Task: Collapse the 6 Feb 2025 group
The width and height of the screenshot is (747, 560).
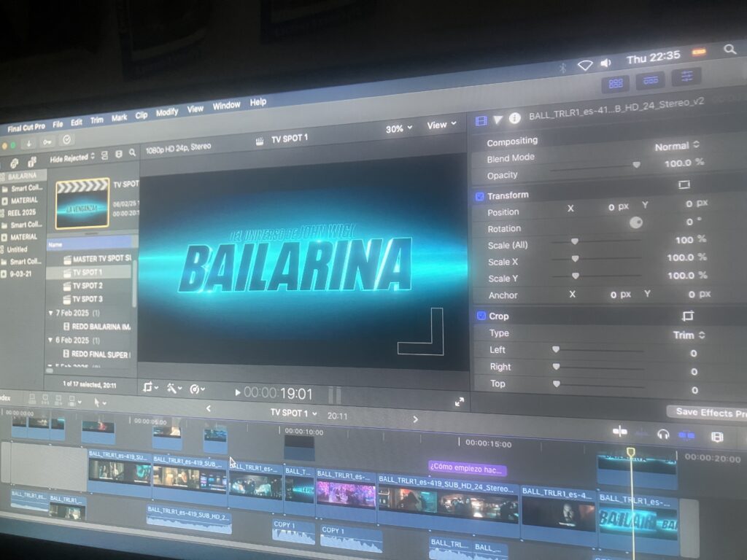Action: [50, 340]
